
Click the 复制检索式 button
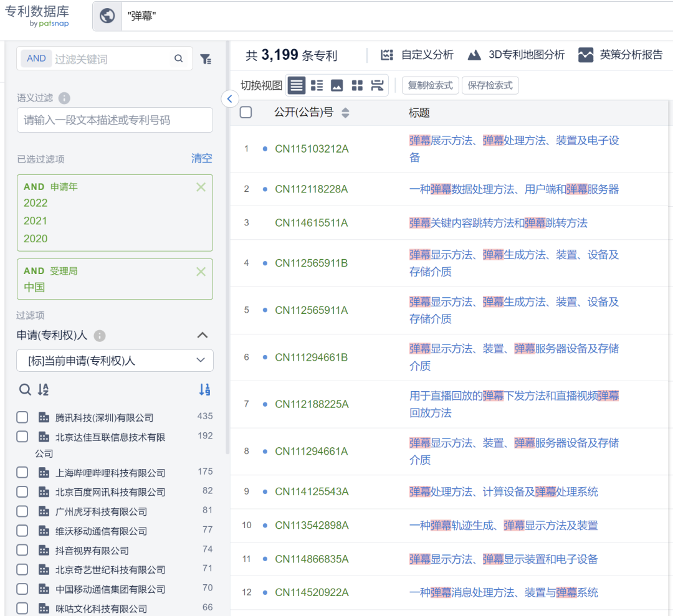tap(431, 85)
